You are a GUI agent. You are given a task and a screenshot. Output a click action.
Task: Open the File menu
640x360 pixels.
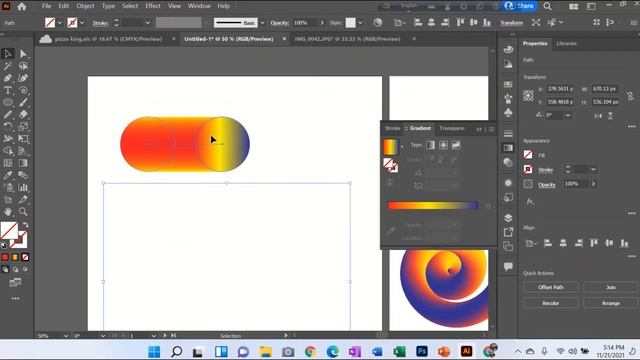[x=47, y=6]
